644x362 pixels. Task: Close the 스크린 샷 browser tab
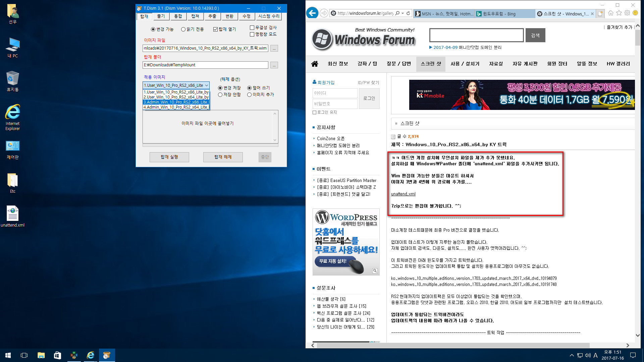click(592, 14)
